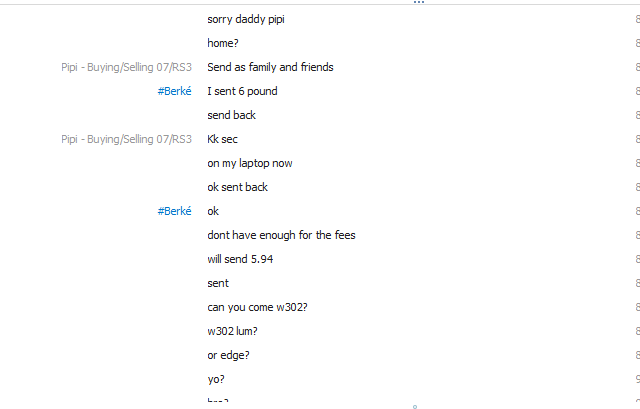Click the 'yo?' message
Viewport: 640px width, 409px height.
(216, 380)
